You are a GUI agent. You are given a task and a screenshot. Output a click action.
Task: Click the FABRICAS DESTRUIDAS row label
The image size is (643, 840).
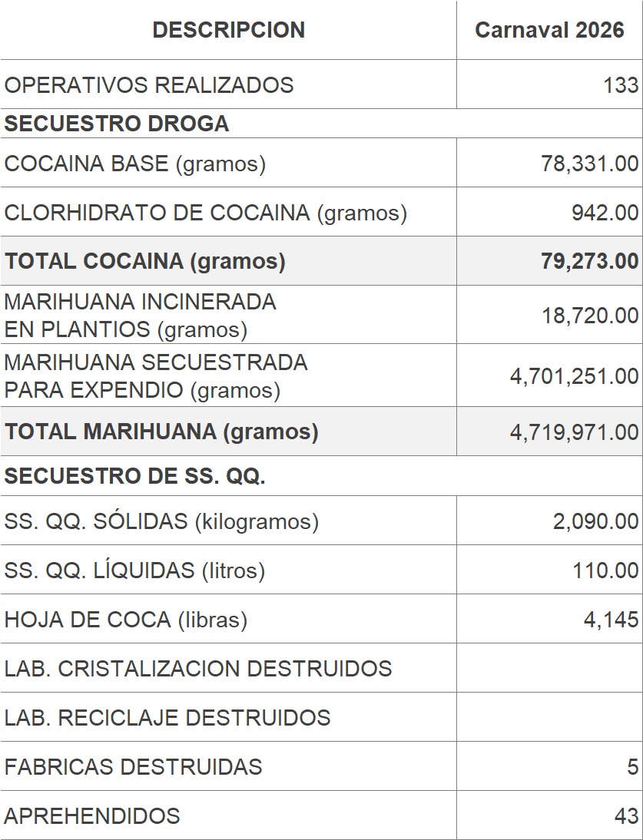pos(134,766)
